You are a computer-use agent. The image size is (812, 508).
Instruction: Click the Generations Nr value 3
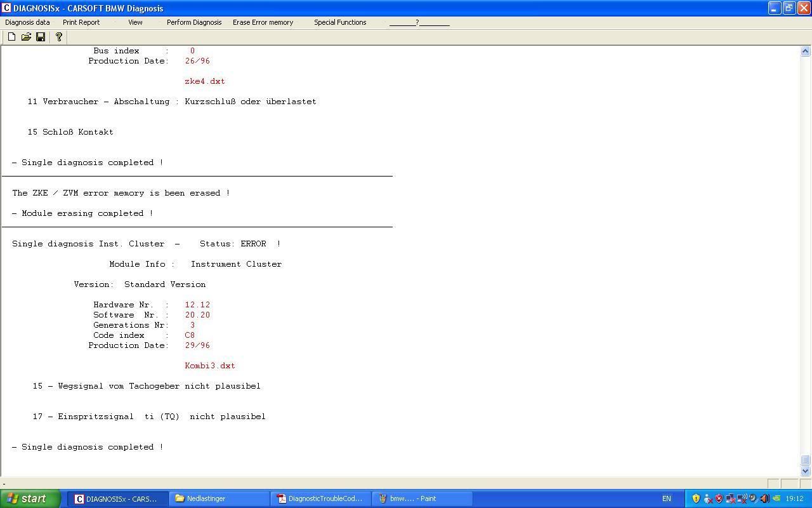click(192, 325)
